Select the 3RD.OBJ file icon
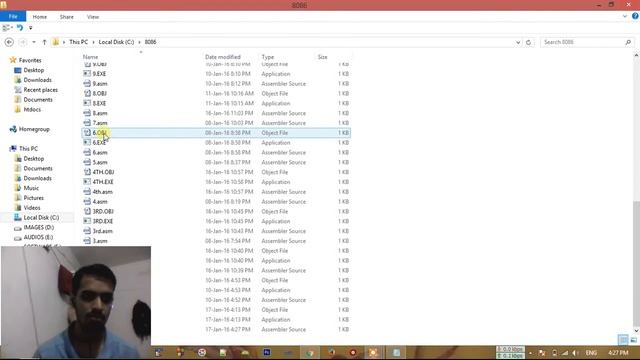640x360 pixels. click(87, 211)
